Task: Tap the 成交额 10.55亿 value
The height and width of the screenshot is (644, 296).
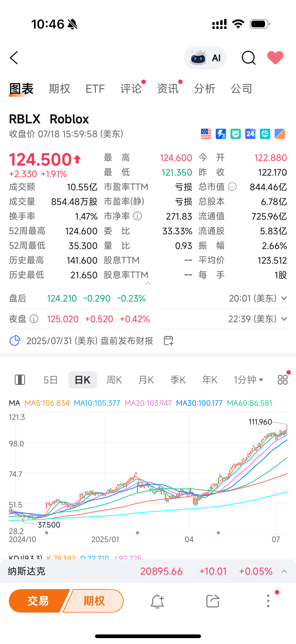Action: coord(82,187)
